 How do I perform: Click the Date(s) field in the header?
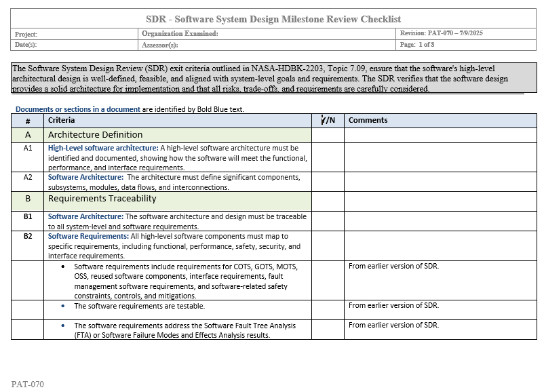point(75,45)
